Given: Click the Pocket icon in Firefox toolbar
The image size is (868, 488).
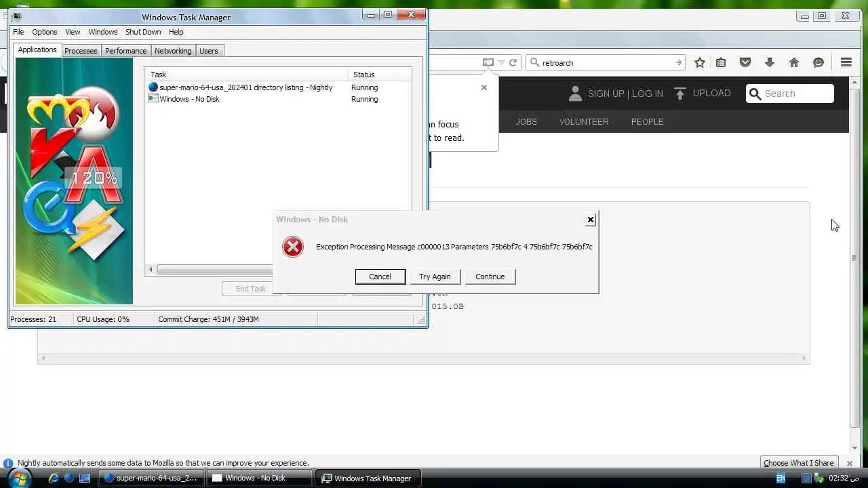Looking at the screenshot, I should click(x=745, y=62).
